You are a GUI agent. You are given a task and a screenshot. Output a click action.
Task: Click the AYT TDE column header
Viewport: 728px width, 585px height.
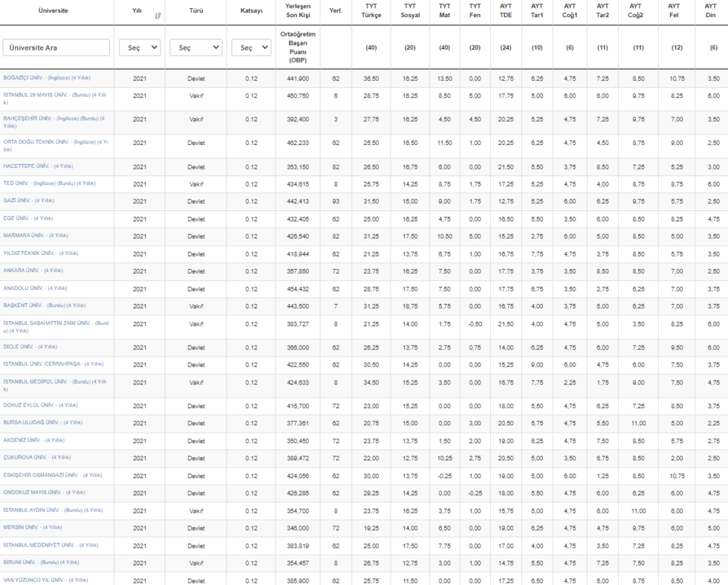pyautogui.click(x=506, y=10)
